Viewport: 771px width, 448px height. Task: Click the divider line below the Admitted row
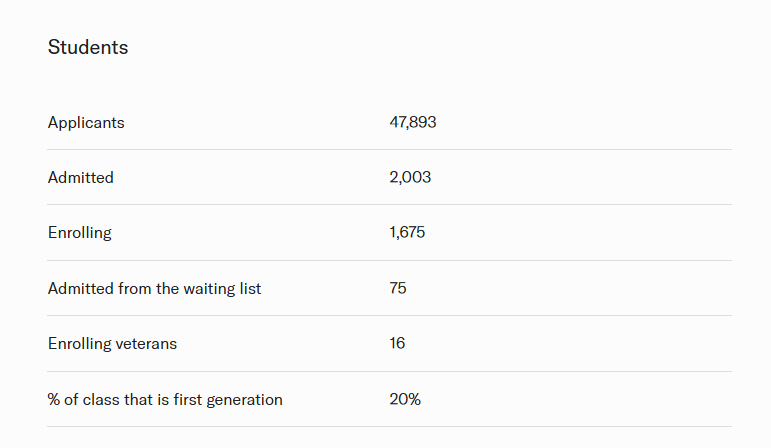tap(389, 205)
